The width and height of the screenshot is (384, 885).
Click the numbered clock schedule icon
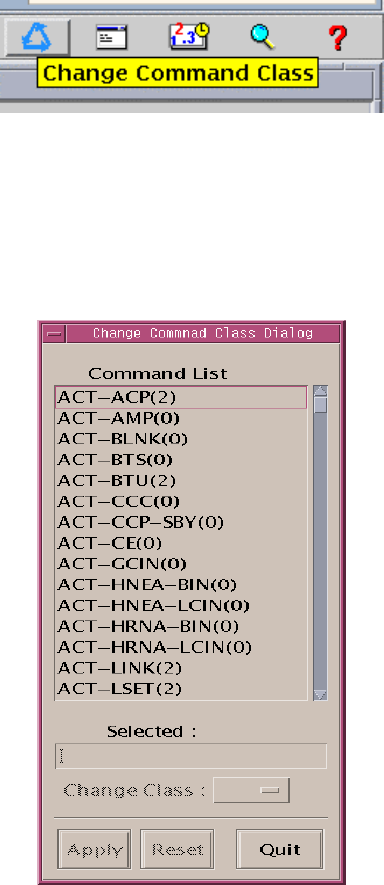click(x=189, y=37)
